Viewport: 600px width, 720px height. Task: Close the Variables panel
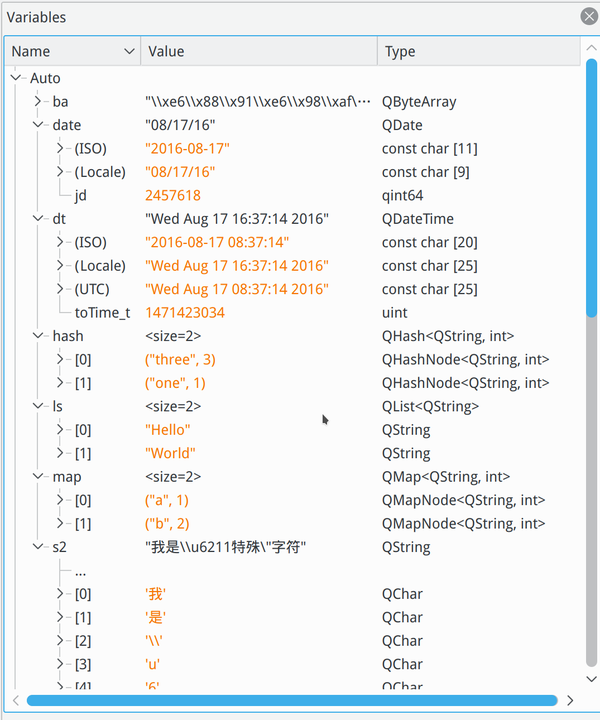(x=588, y=17)
